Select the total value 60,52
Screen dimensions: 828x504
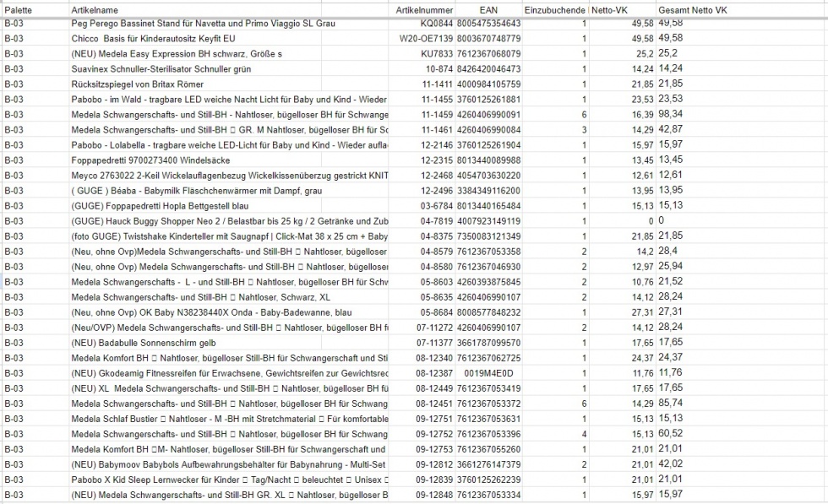click(671, 434)
